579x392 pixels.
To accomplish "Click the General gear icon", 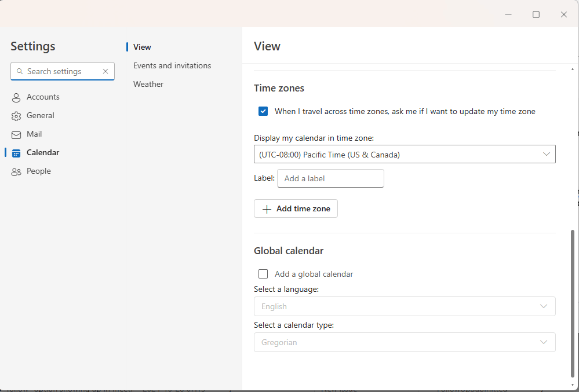I will [16, 116].
